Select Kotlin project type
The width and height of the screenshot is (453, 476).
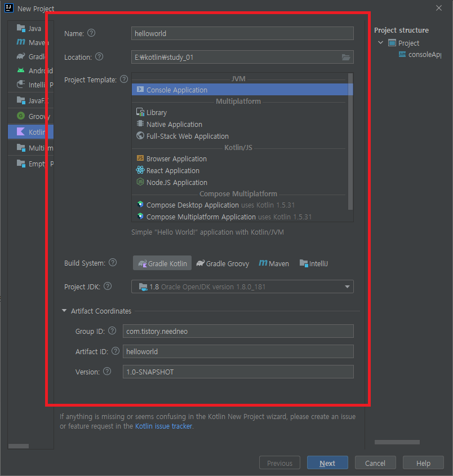(31, 132)
